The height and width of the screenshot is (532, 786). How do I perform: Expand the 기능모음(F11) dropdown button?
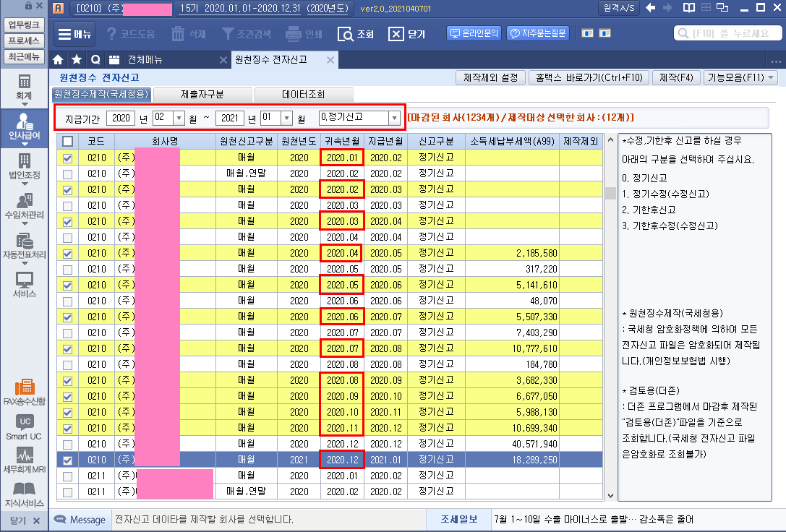[x=740, y=77]
